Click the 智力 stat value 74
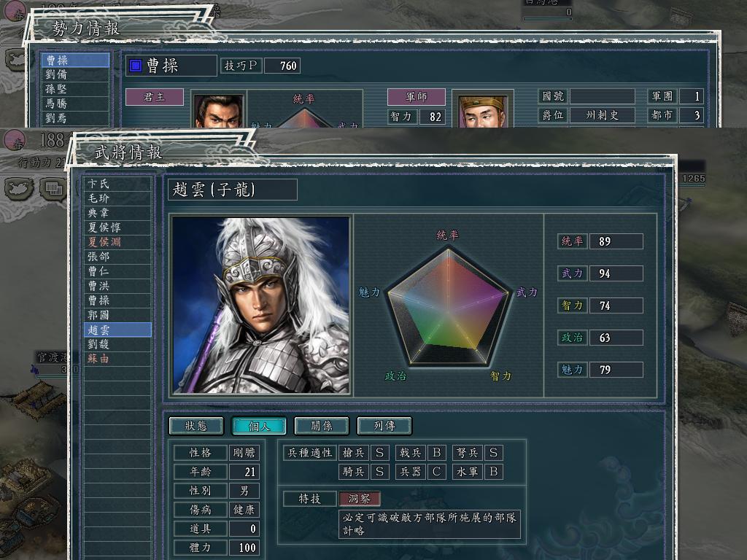Screen dimensions: 747x560 tap(616, 306)
